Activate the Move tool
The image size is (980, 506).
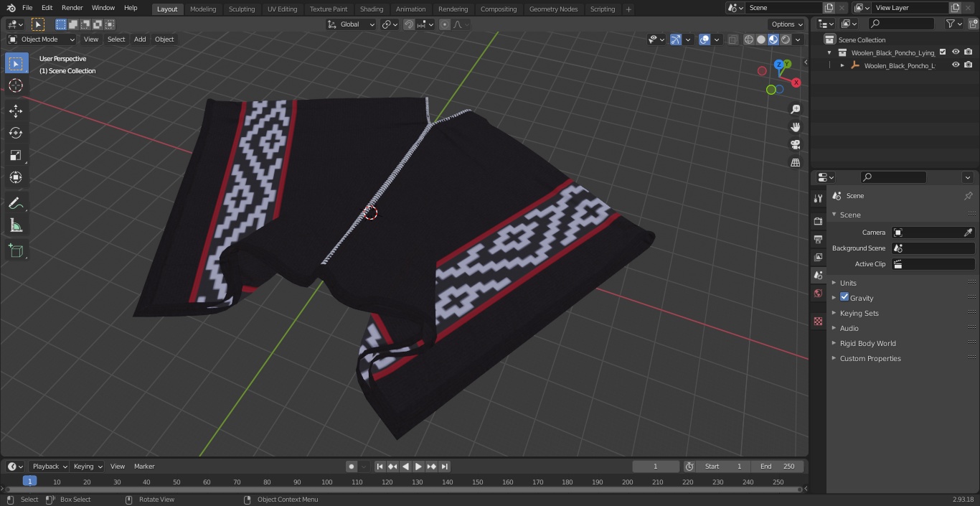click(x=16, y=111)
